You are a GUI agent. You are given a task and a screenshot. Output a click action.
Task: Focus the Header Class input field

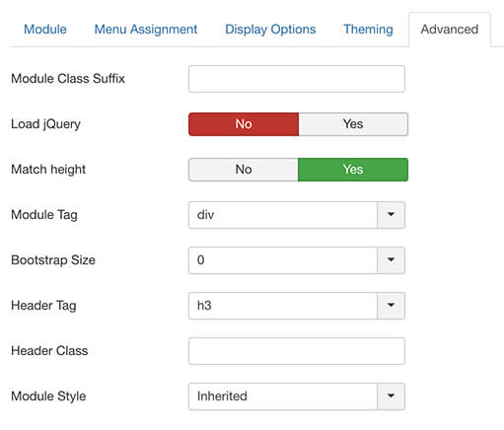[297, 351]
